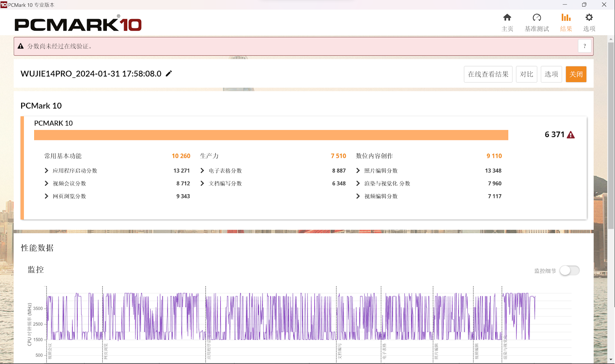Open the 主页 home tab
This screenshot has height=364, width=615.
tap(507, 23)
